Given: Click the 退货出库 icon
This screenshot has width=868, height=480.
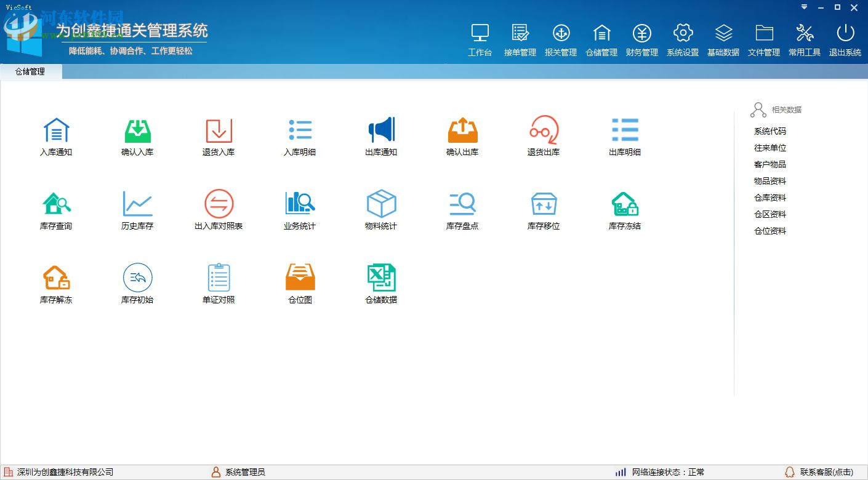Looking at the screenshot, I should pos(544,130).
